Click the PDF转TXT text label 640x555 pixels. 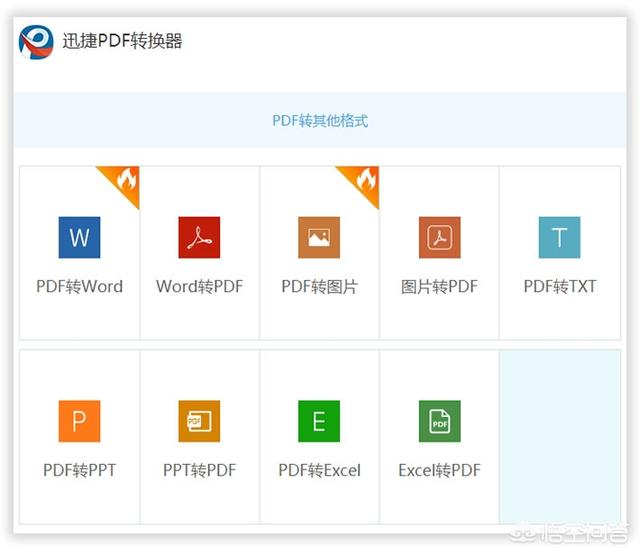(559, 287)
